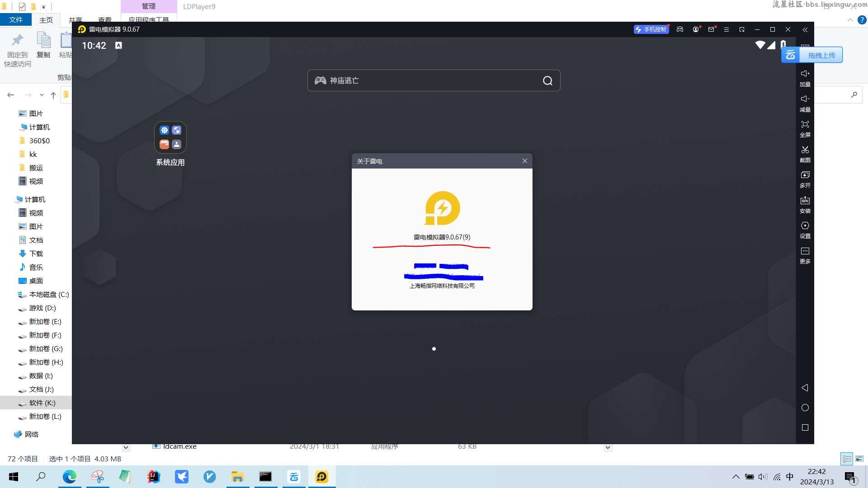Image resolution: width=868 pixels, height=488 pixels.
Task: Open the user account icon in LDPlayer
Action: click(696, 29)
